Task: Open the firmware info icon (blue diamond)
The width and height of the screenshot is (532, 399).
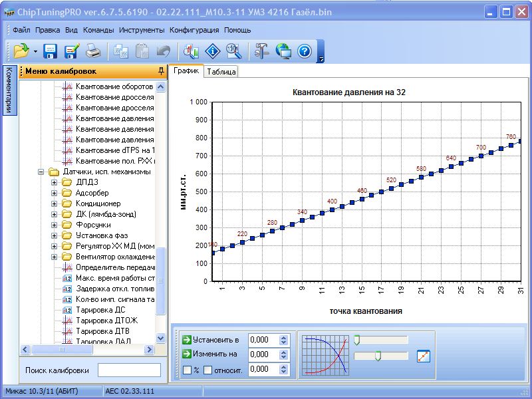Action: coord(212,51)
